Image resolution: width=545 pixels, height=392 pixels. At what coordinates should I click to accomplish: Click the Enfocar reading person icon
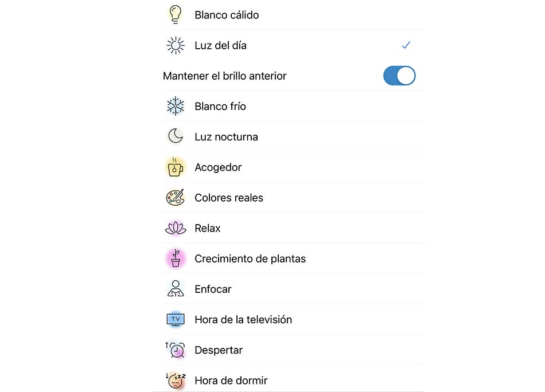pos(176,288)
